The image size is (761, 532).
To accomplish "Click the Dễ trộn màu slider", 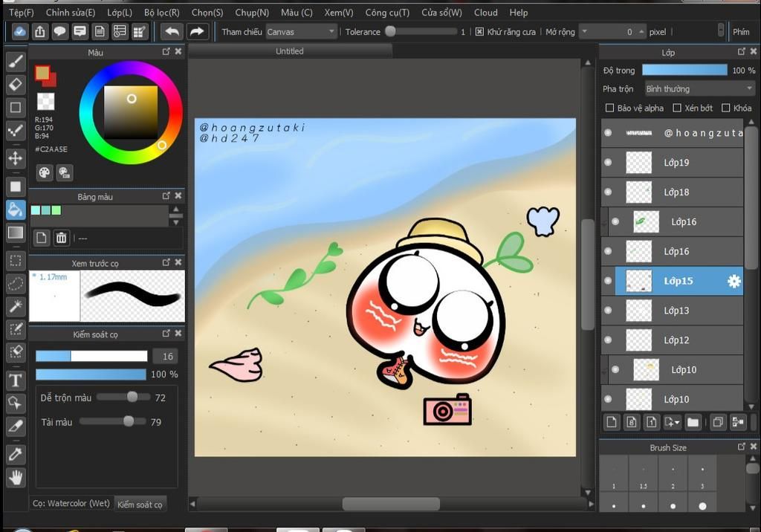I will coord(123,397).
